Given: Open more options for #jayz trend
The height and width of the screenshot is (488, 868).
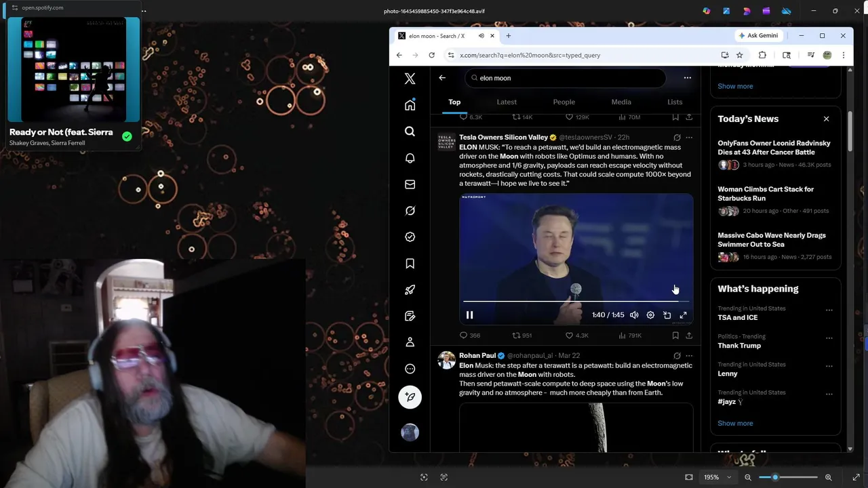Looking at the screenshot, I should (x=829, y=394).
